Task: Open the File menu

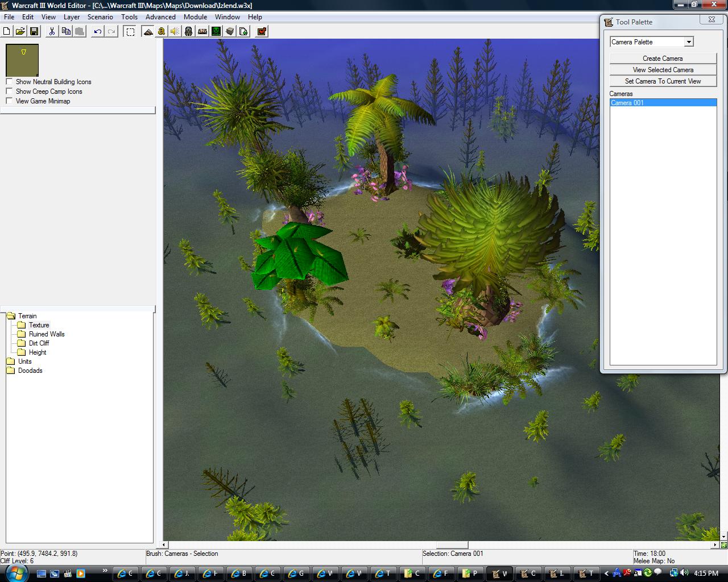Action: click(9, 17)
